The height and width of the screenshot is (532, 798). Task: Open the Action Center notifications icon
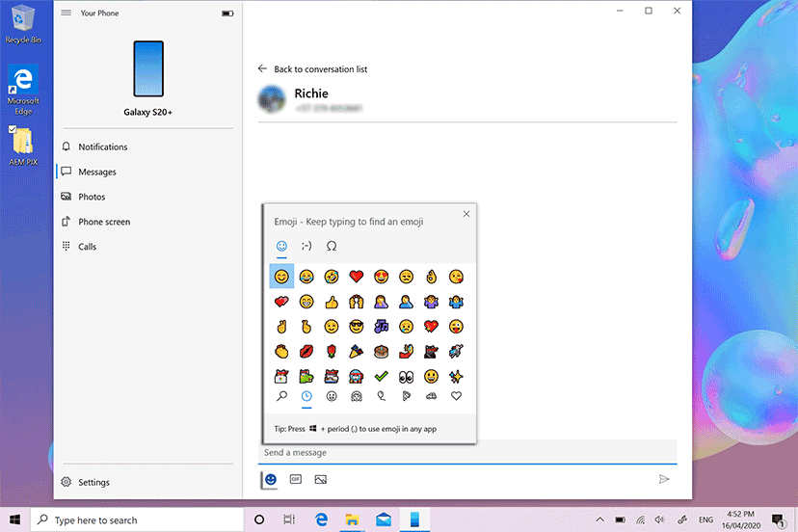tap(778, 519)
